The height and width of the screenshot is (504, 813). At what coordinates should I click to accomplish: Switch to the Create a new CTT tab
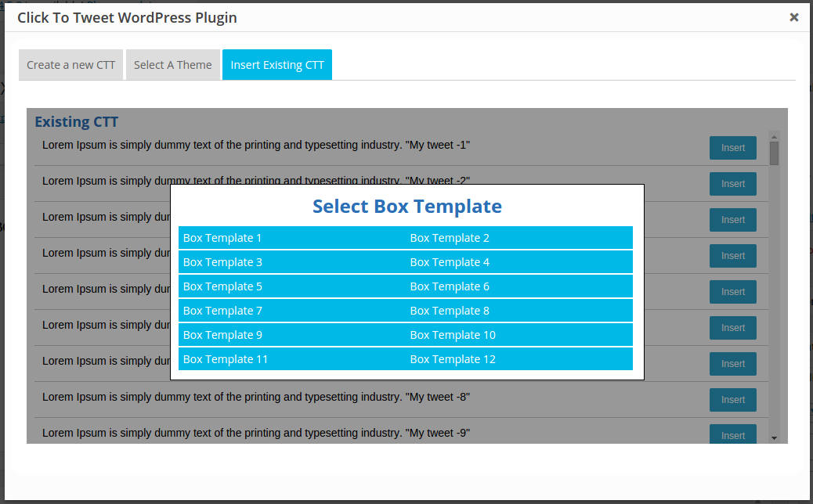[70, 64]
